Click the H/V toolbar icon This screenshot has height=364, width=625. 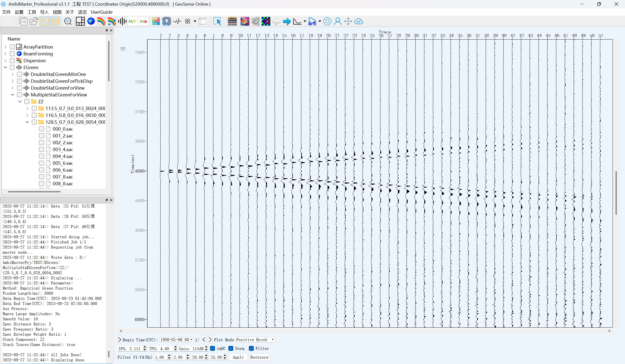[132, 21]
